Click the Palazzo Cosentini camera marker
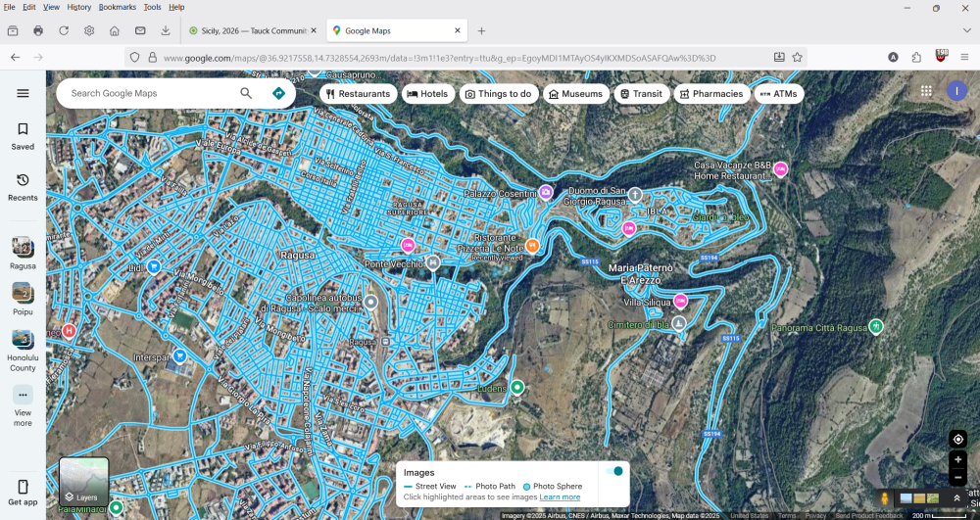 tap(546, 192)
